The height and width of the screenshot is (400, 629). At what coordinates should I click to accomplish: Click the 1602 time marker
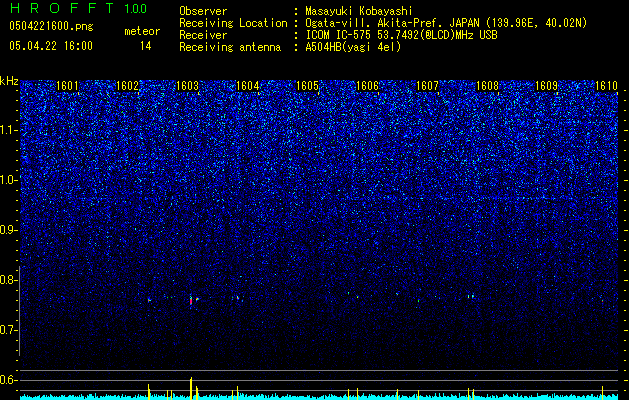pos(127,86)
